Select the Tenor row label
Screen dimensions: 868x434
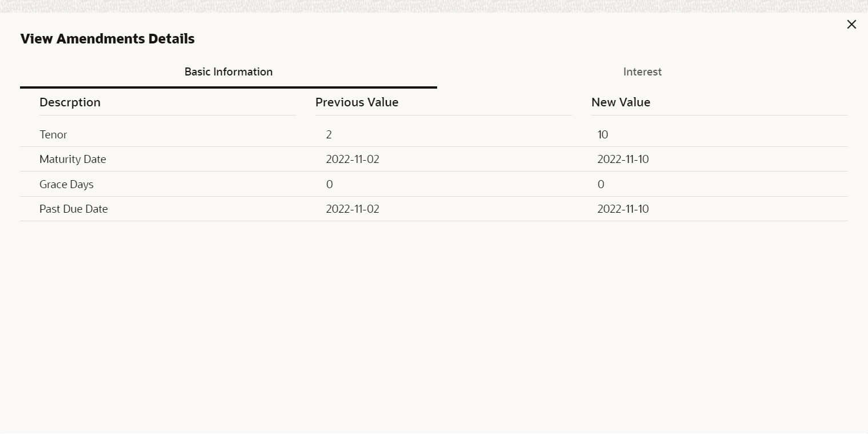pos(53,135)
